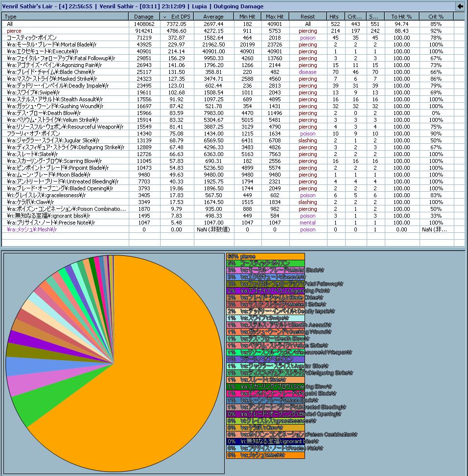Select the Deadly Impale row
This screenshot has width=468, height=476.
[233, 86]
